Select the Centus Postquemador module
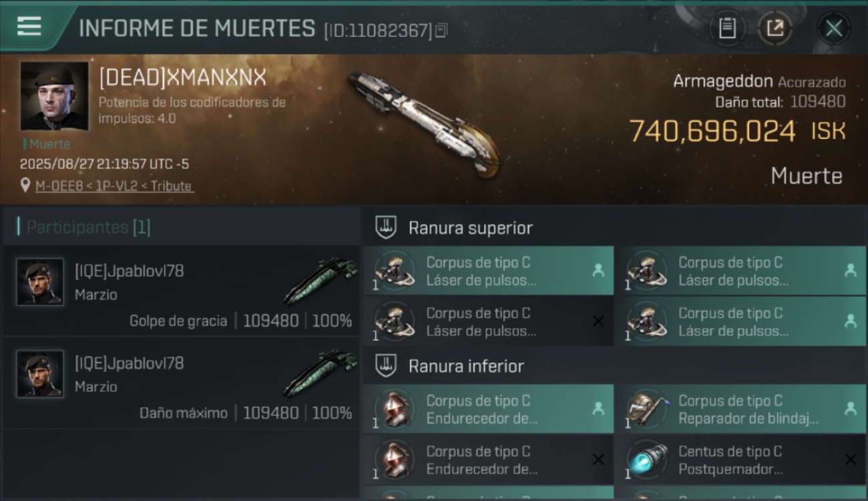Viewport: 868px width, 501px height. (740, 460)
